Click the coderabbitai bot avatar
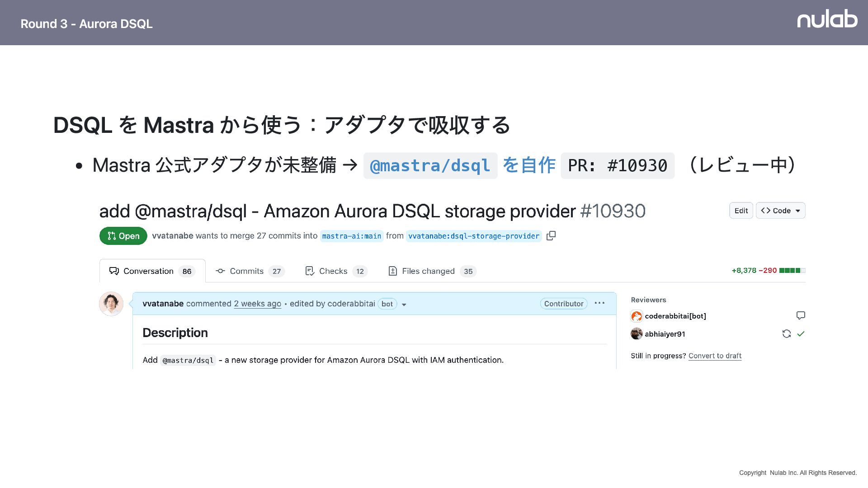Viewport: 868px width, 488px height. pyautogui.click(x=637, y=316)
